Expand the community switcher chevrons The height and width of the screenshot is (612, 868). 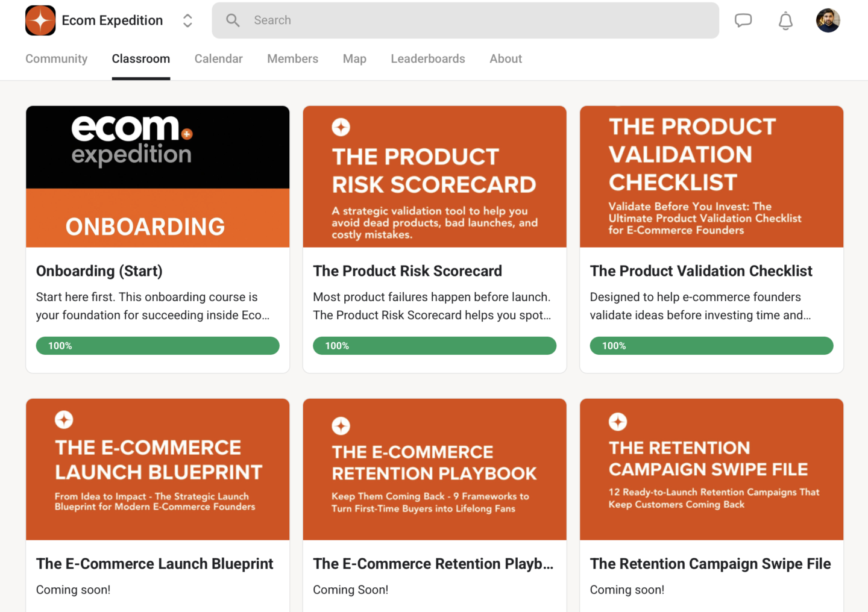[x=187, y=20]
